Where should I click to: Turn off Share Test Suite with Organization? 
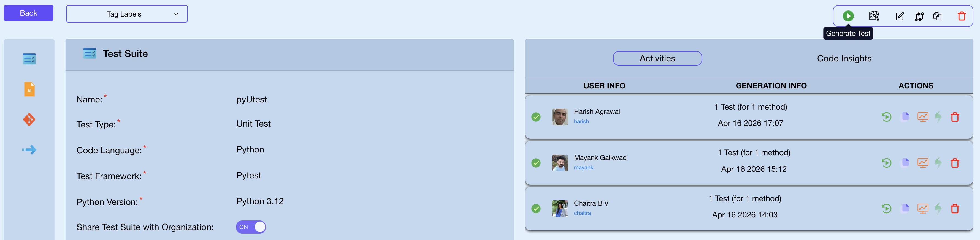[251, 227]
